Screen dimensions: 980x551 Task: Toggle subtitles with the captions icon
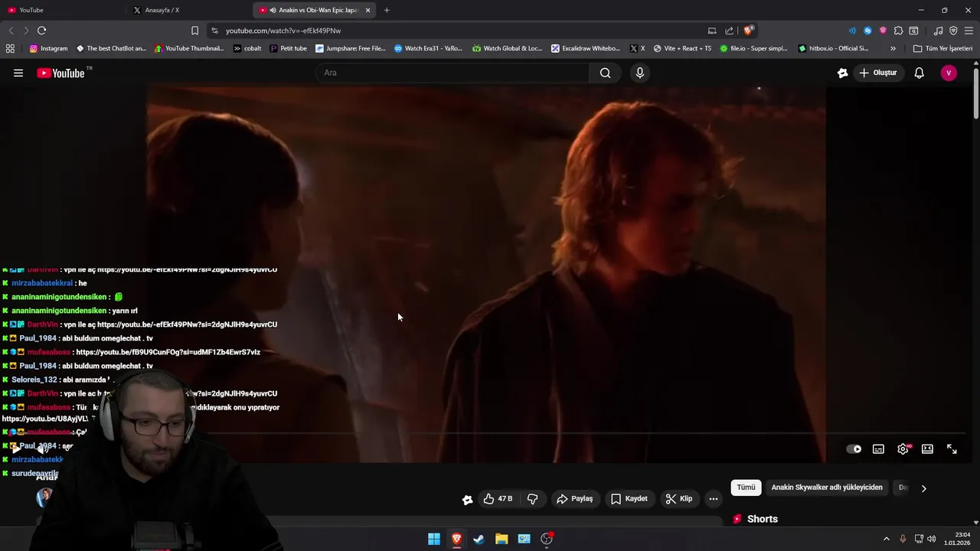[x=879, y=449]
